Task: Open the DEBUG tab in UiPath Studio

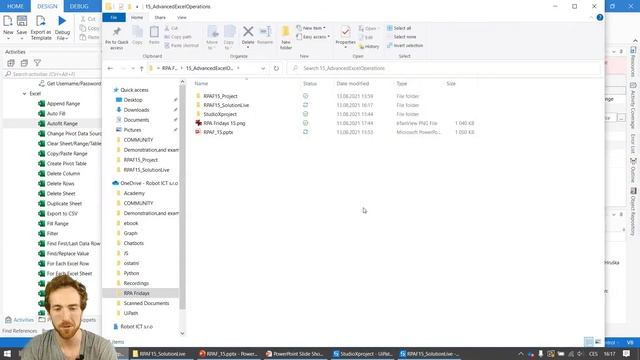Action: click(x=79, y=6)
